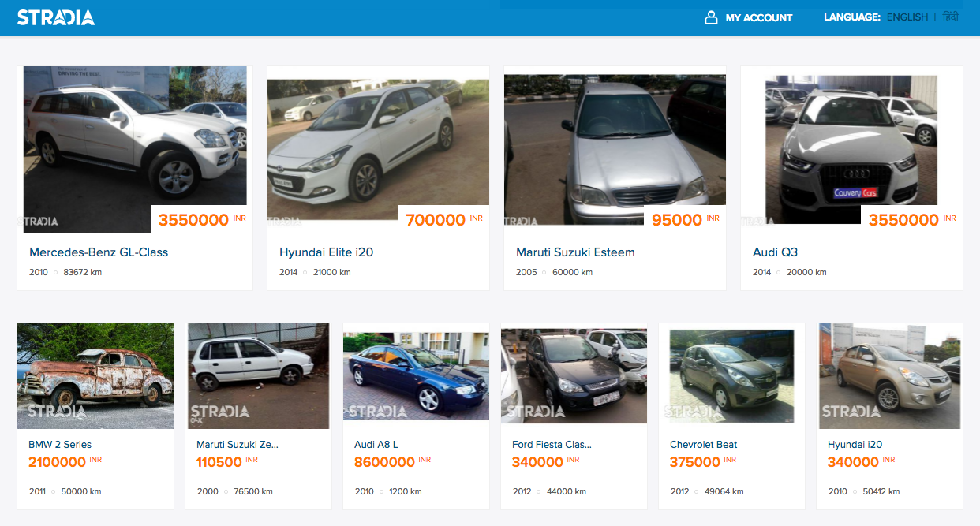This screenshot has height=526, width=980.
Task: Click rusty BMW 2 Series photo
Action: (x=95, y=376)
